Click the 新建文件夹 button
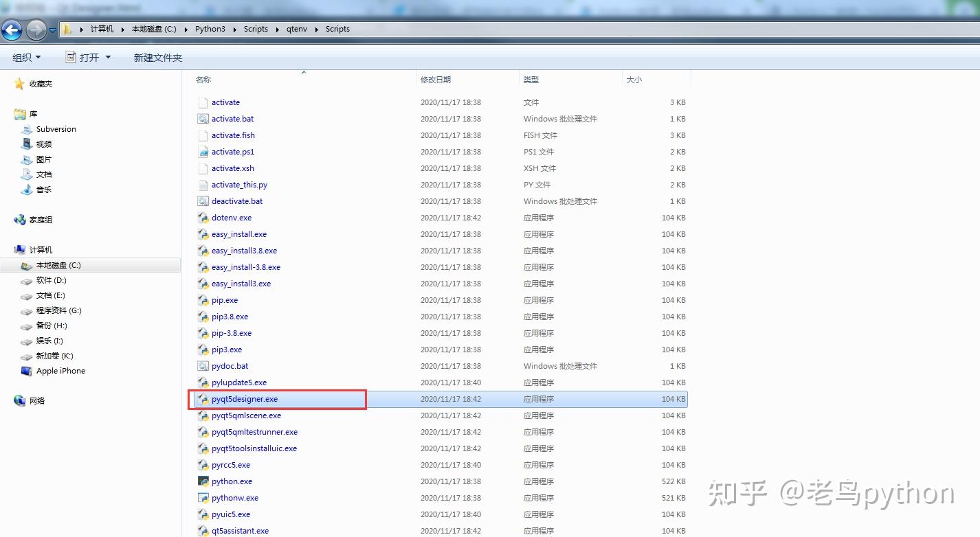The height and width of the screenshot is (537, 980). pos(158,58)
